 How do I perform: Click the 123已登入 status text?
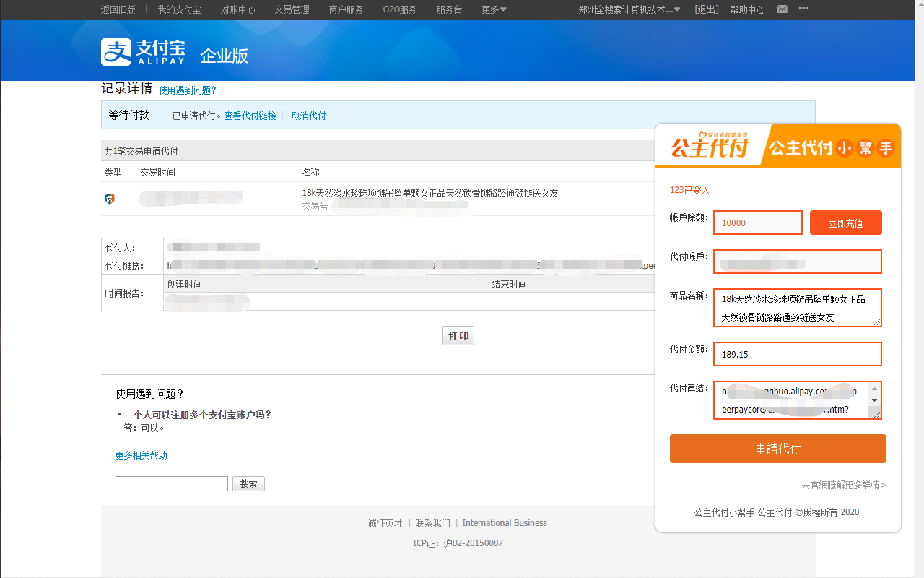pyautogui.click(x=689, y=190)
